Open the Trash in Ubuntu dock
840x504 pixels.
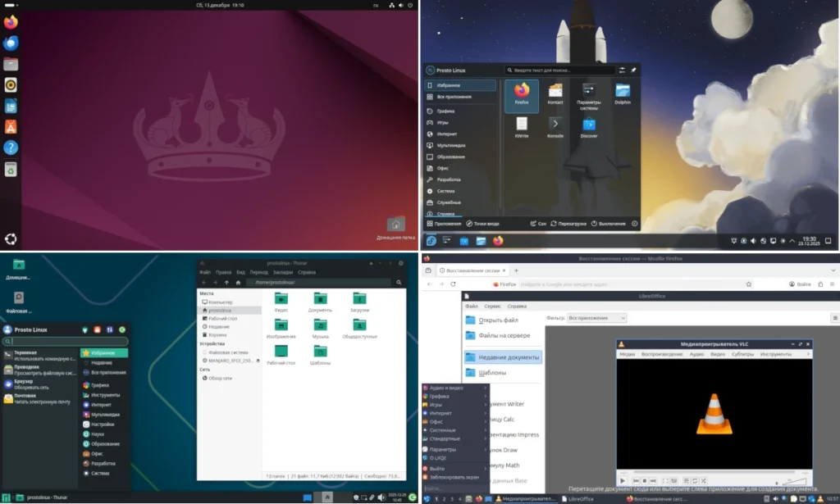pos(11,170)
